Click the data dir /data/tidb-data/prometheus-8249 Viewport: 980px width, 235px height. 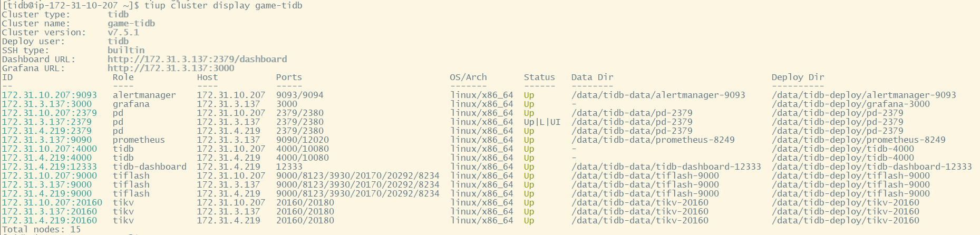653,140
